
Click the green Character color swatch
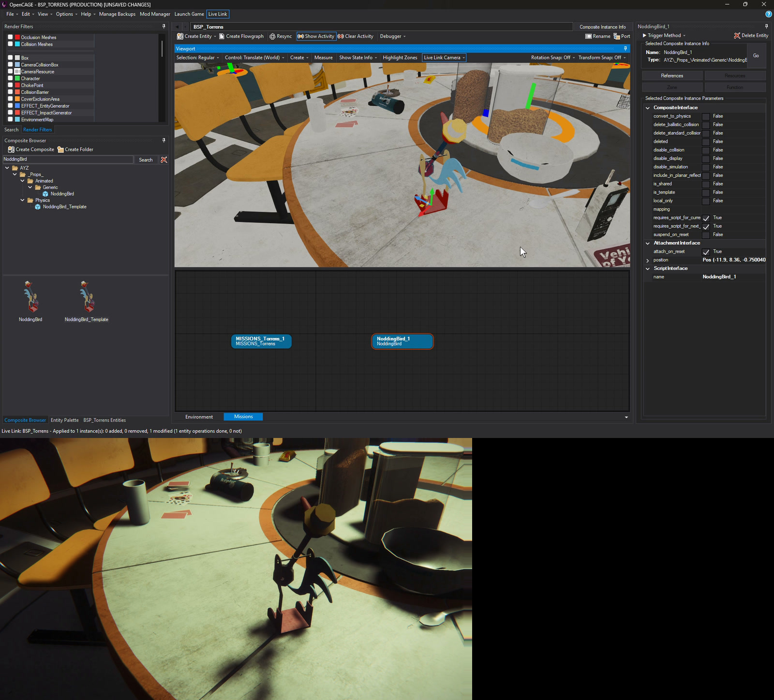point(17,78)
